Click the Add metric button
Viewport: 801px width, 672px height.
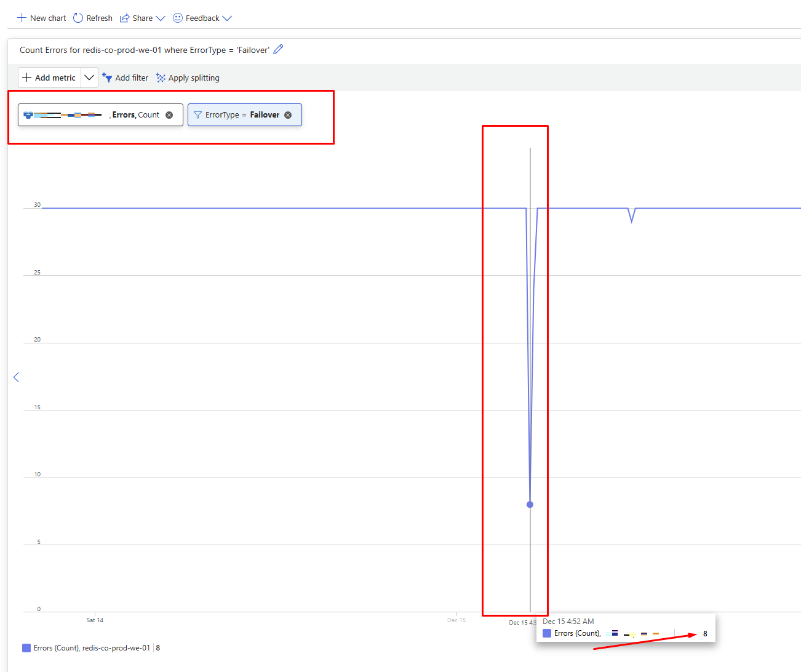point(49,78)
